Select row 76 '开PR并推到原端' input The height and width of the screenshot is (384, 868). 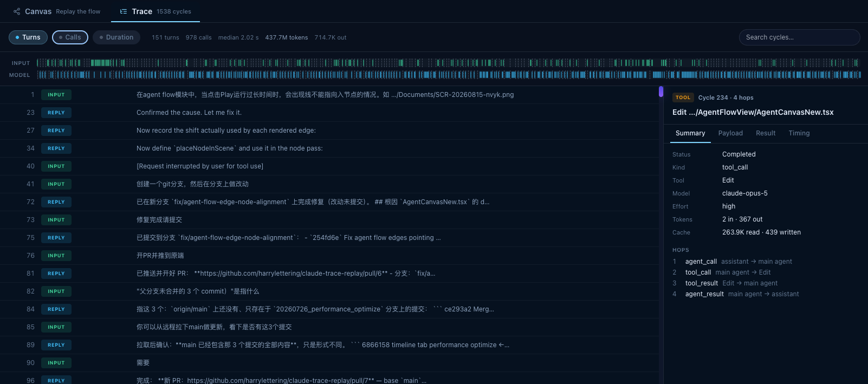329,256
